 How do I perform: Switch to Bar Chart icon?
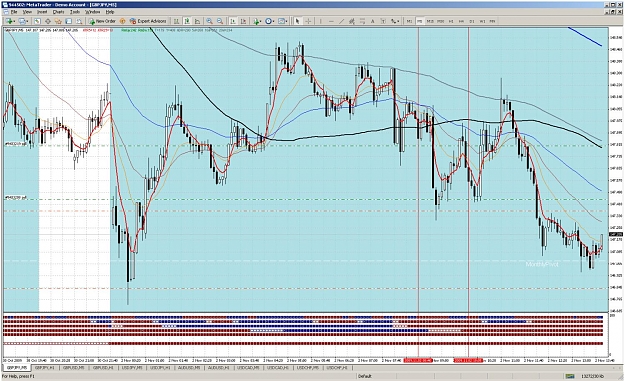coord(176,21)
